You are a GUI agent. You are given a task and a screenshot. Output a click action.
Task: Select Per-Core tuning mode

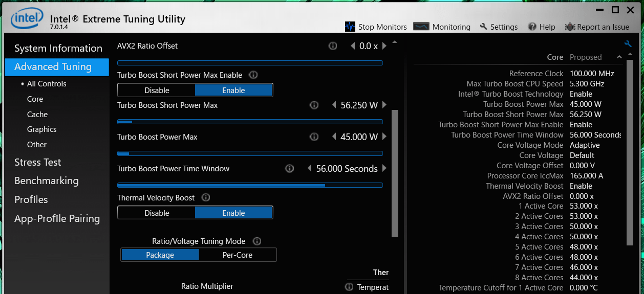coord(238,255)
